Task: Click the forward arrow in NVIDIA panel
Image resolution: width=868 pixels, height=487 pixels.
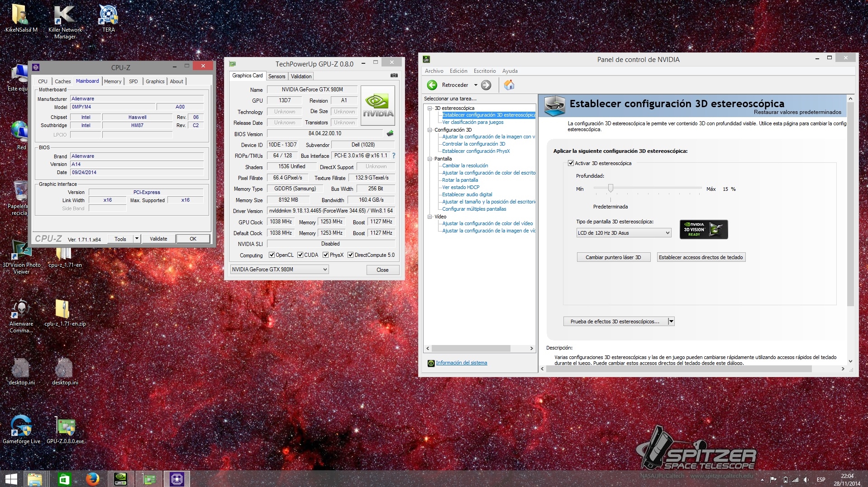Action: tap(486, 85)
